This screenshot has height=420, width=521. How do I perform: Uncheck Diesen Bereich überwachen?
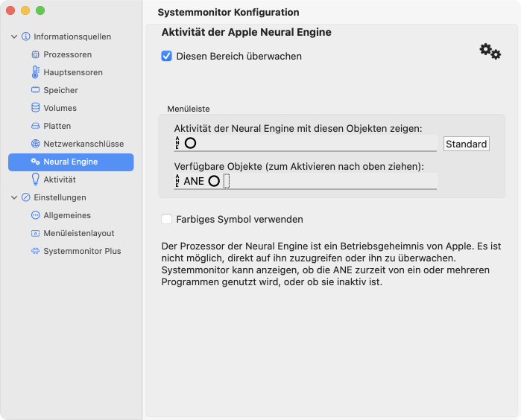click(166, 56)
